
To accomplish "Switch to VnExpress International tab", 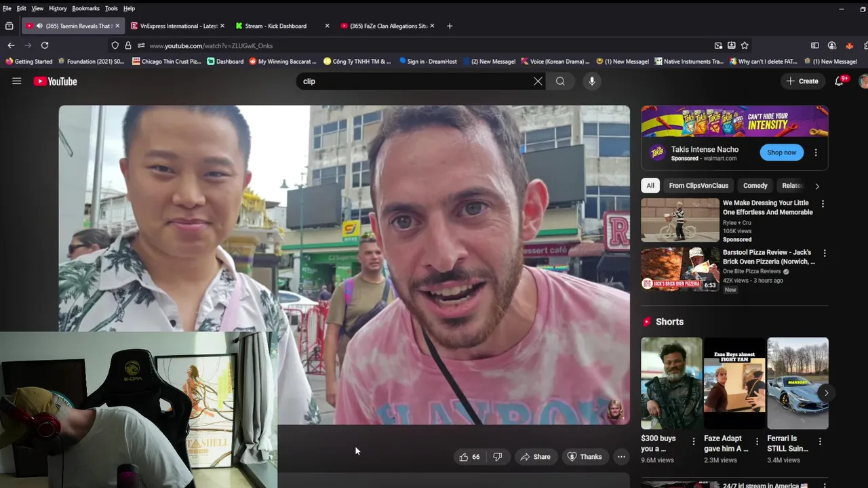I will [177, 26].
